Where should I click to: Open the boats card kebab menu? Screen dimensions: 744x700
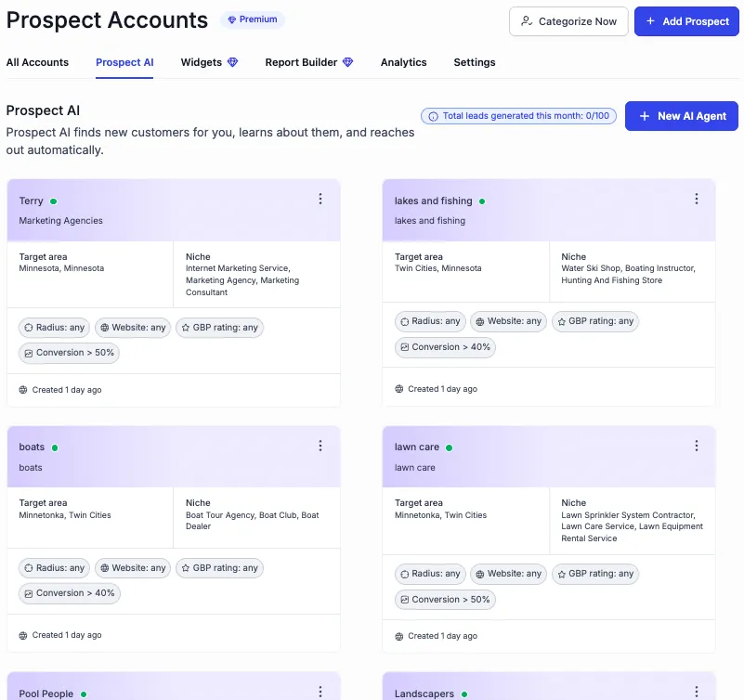coord(320,446)
